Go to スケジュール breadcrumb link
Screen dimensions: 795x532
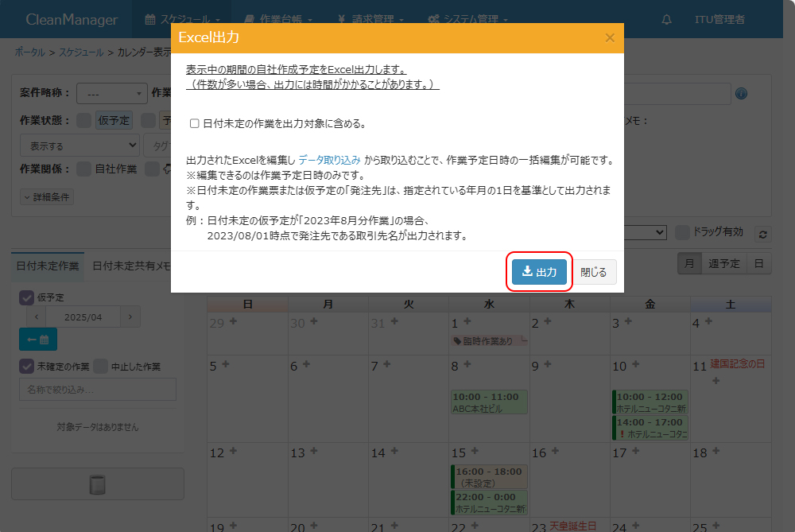click(x=81, y=52)
